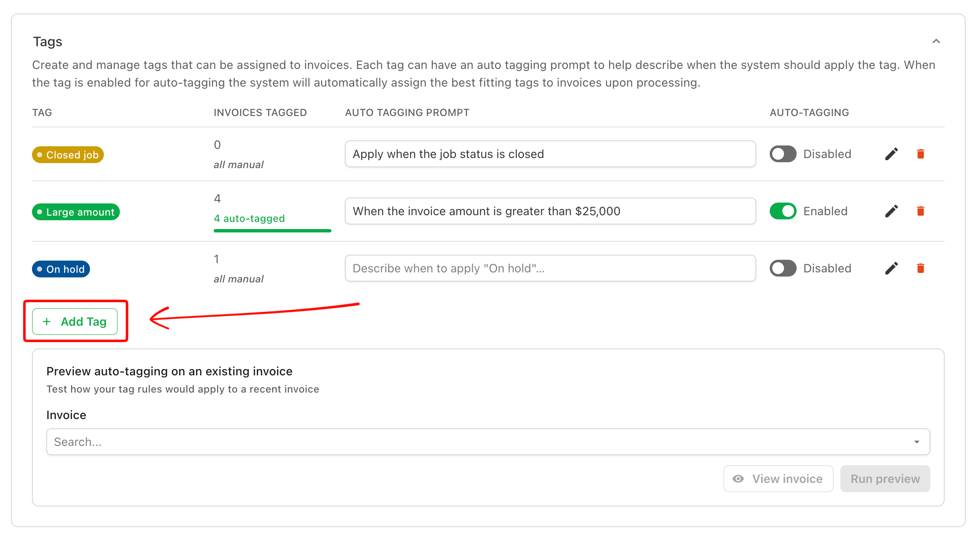Enable auto-tagging for Closed job
The image size is (980, 538).
coord(783,154)
